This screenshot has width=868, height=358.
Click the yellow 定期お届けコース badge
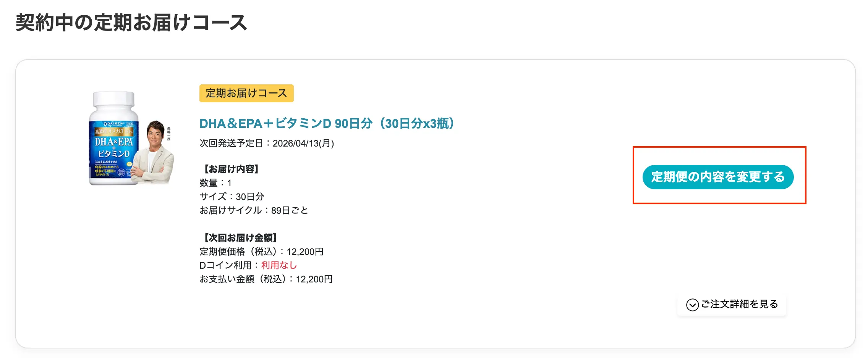(246, 93)
